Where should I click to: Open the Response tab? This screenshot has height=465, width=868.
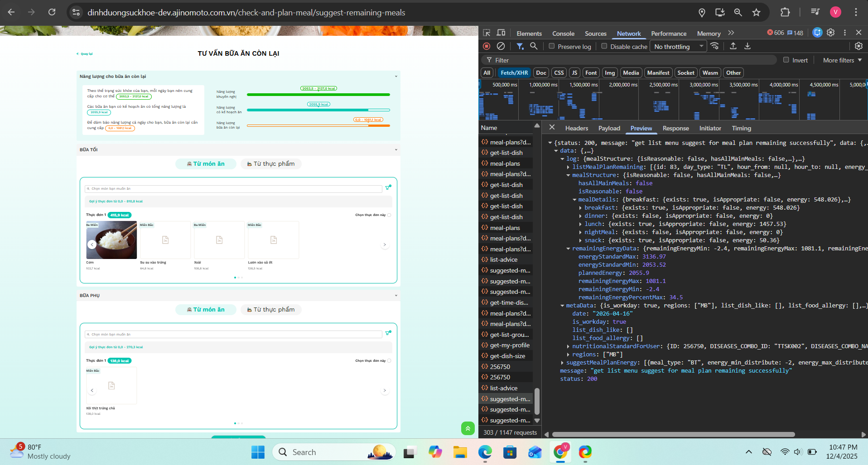675,128
